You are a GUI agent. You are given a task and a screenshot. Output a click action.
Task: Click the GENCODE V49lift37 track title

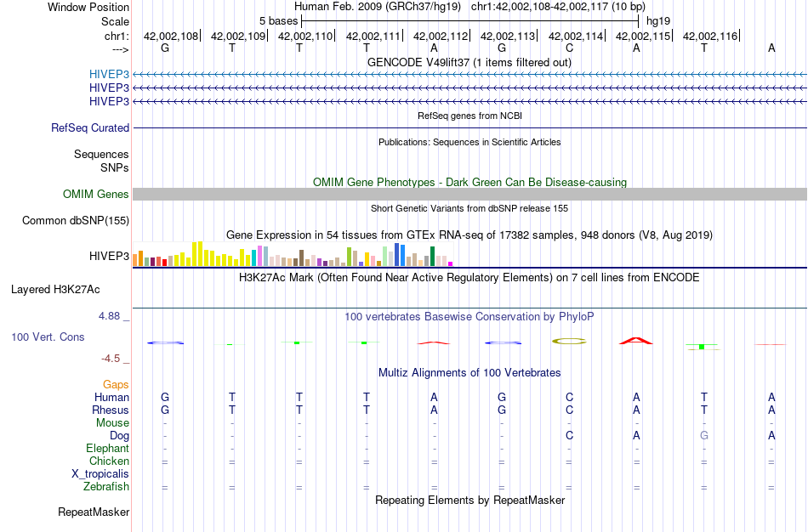point(469,62)
